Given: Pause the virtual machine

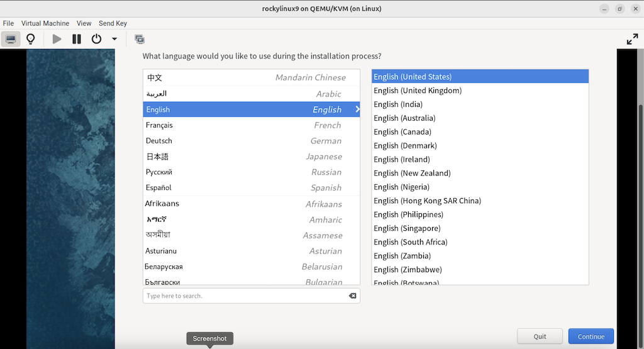Looking at the screenshot, I should 77,39.
